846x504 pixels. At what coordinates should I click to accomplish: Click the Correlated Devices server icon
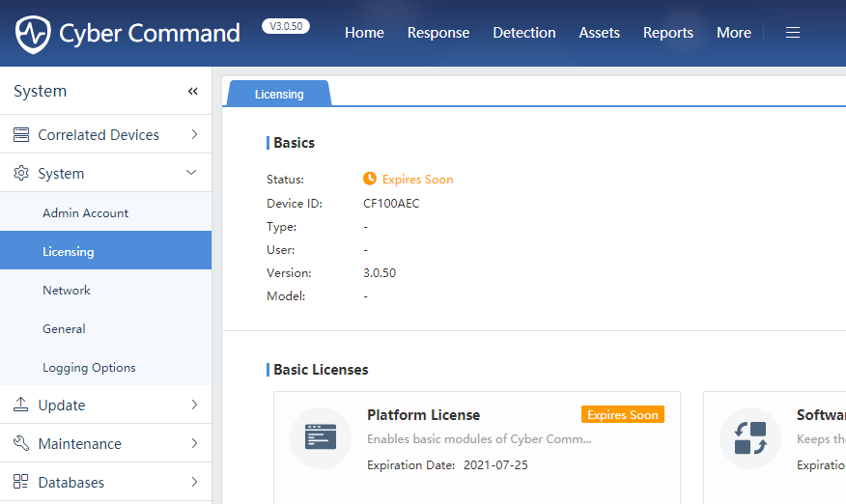(21, 134)
